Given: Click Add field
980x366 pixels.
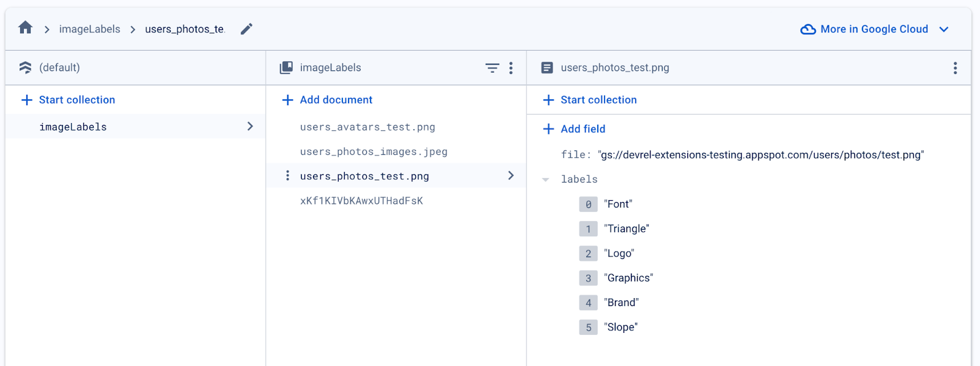Looking at the screenshot, I should coord(574,129).
